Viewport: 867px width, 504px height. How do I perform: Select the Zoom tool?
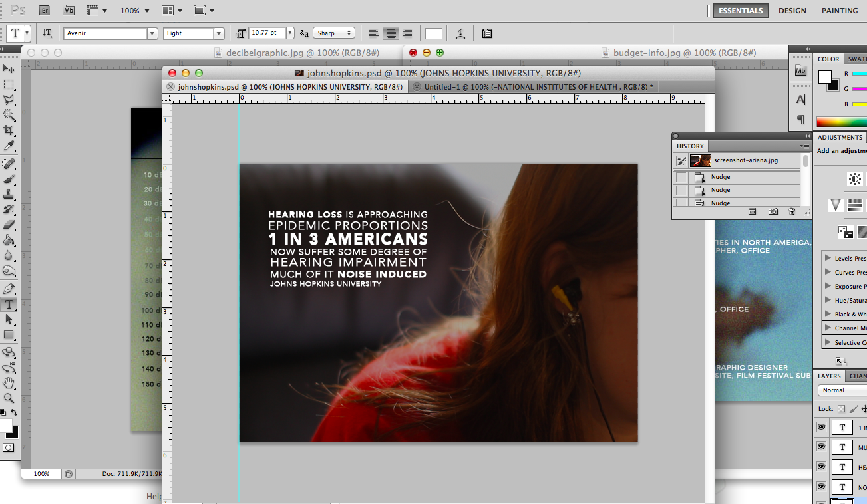click(9, 398)
